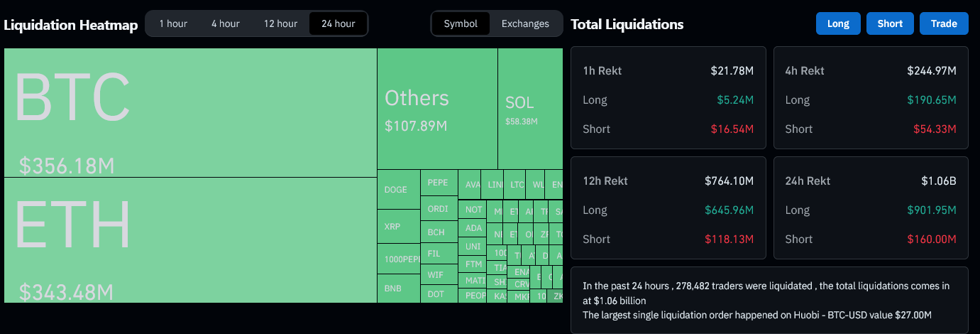980x334 pixels.
Task: Click the XRP heatmap cell
Action: [398, 227]
